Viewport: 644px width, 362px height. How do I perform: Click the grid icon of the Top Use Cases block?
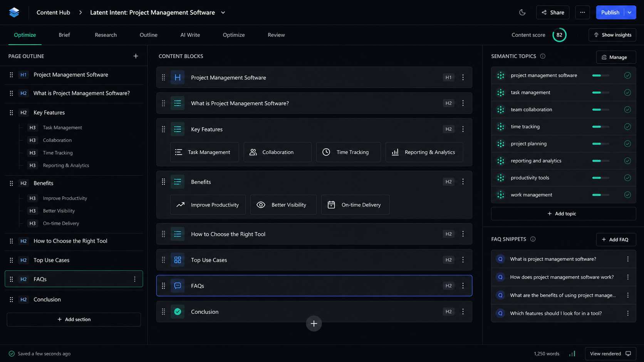(x=178, y=260)
